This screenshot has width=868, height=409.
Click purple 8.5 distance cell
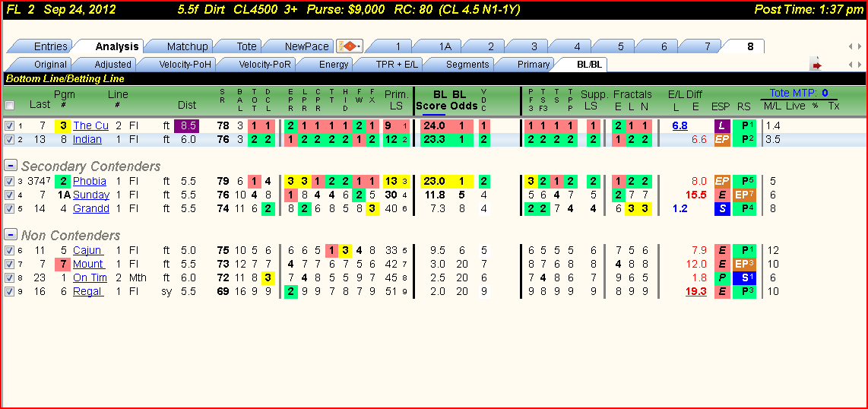187,125
